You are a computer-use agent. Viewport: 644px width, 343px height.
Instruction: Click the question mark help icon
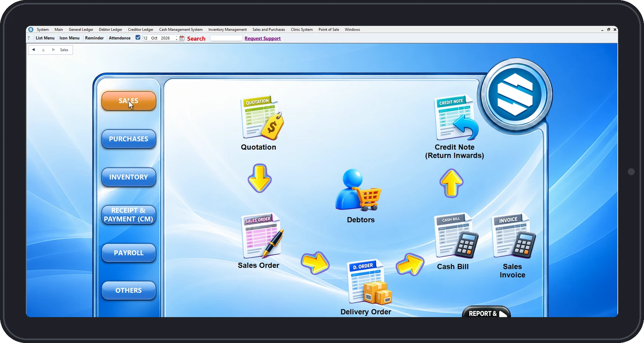pos(28,38)
